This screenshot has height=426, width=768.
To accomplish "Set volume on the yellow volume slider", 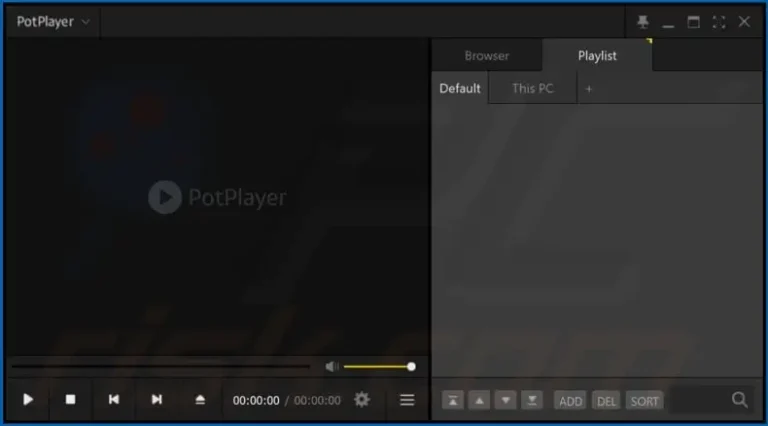I will coord(380,366).
